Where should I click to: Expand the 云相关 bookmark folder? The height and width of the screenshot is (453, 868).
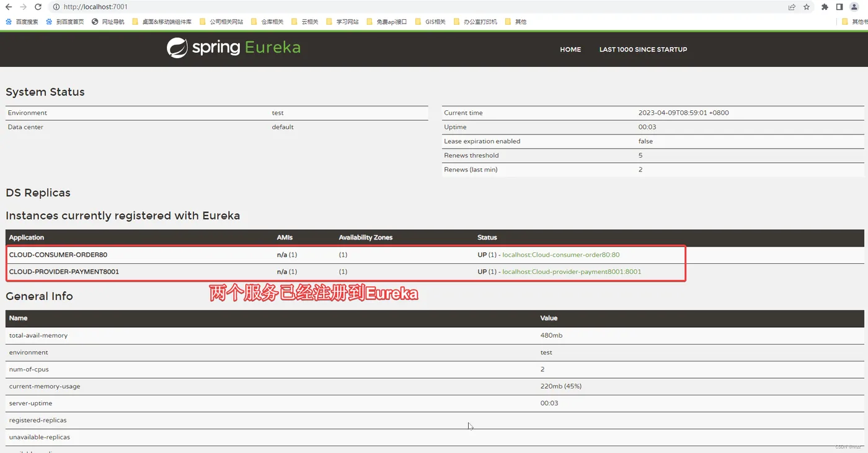305,22
